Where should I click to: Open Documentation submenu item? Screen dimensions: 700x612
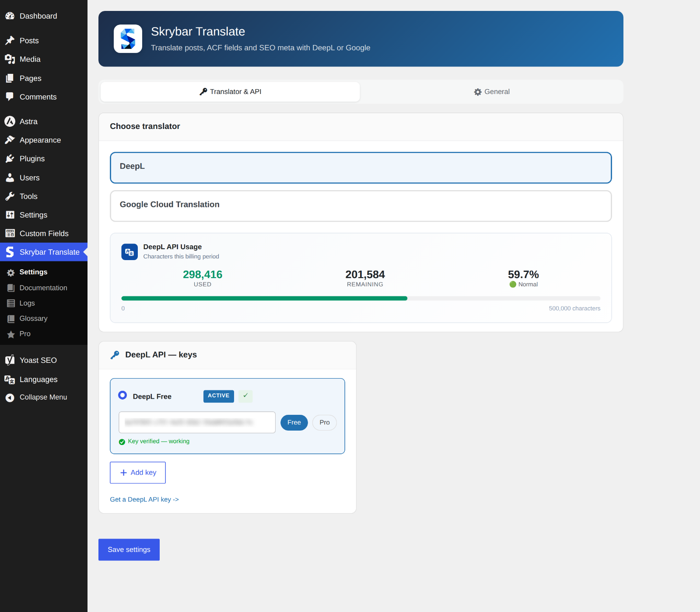coord(44,288)
